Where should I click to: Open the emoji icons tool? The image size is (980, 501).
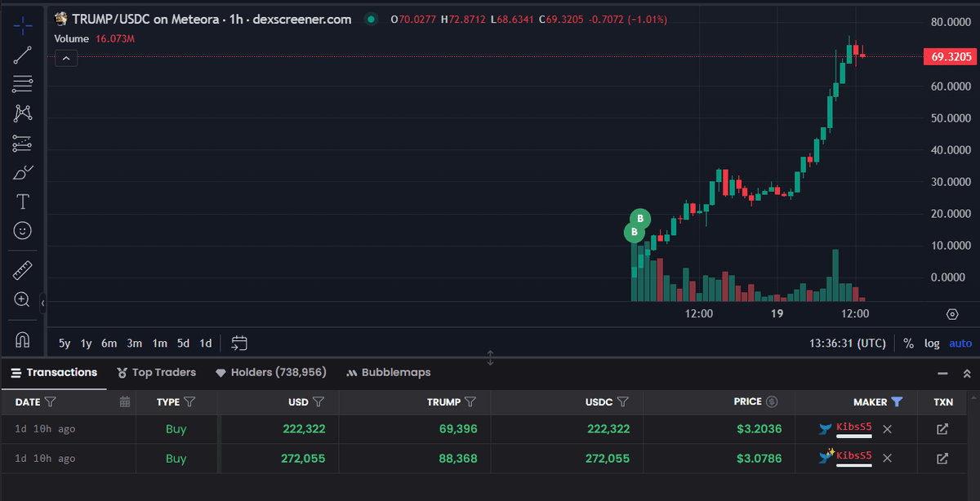click(23, 231)
